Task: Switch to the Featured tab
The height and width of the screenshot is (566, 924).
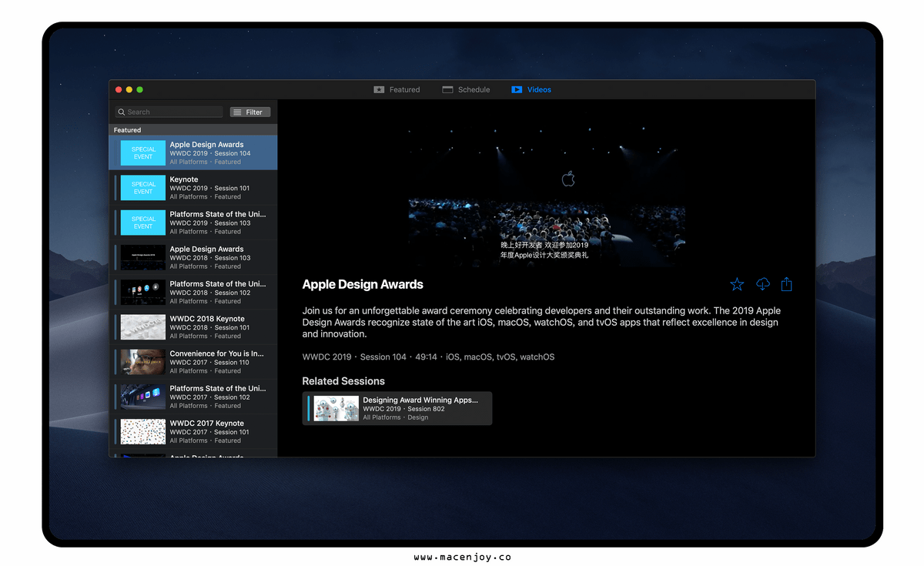Action: [x=397, y=89]
